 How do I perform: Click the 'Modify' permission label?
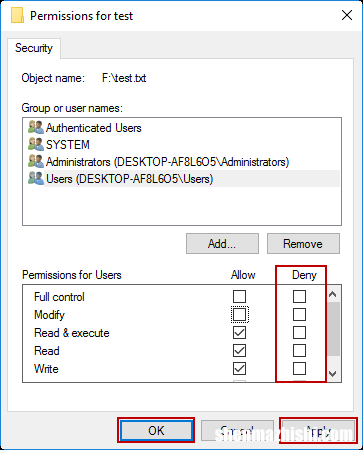pos(49,315)
